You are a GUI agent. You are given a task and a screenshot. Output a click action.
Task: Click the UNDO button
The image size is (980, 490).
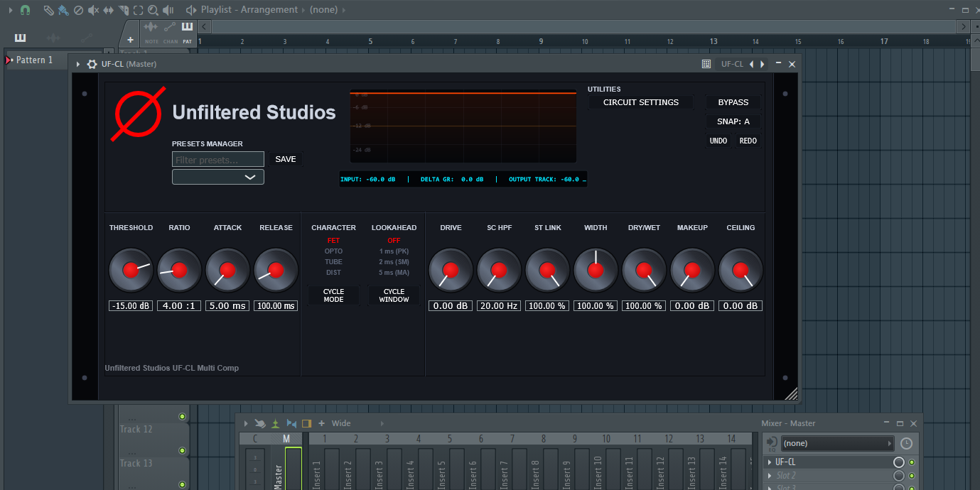718,141
